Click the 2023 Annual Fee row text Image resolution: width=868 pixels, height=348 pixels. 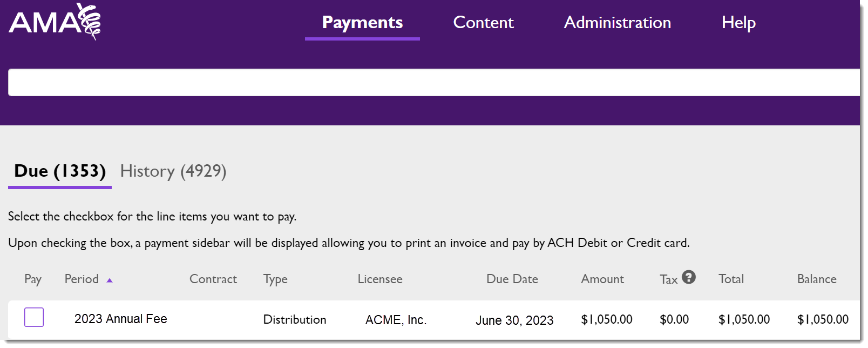click(x=121, y=319)
